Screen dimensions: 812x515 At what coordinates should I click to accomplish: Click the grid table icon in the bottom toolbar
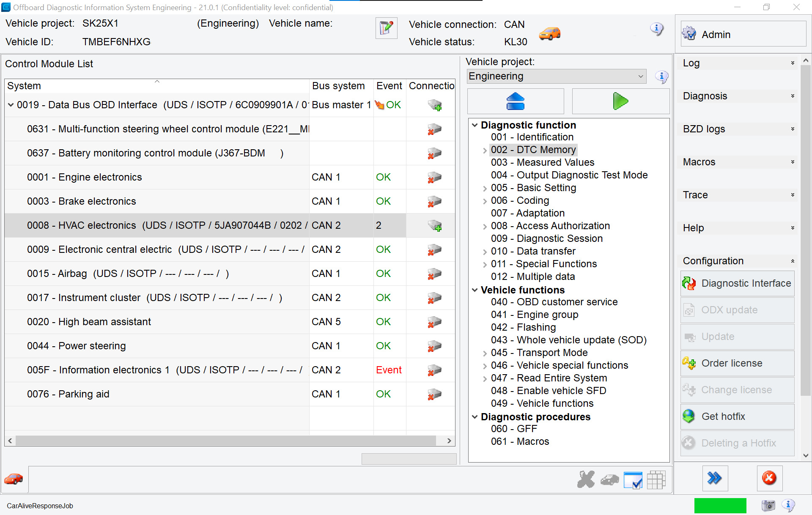point(656,480)
